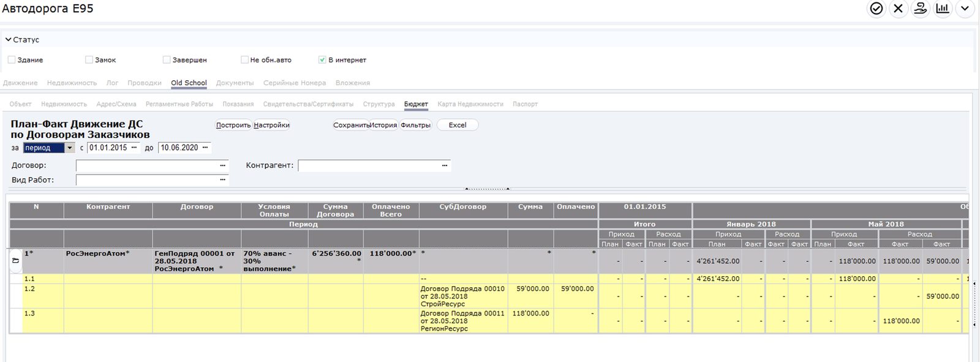The image size is (980, 362).
Task: Select the Договор Подряда 00010 subcontract cell
Action: click(x=462, y=296)
